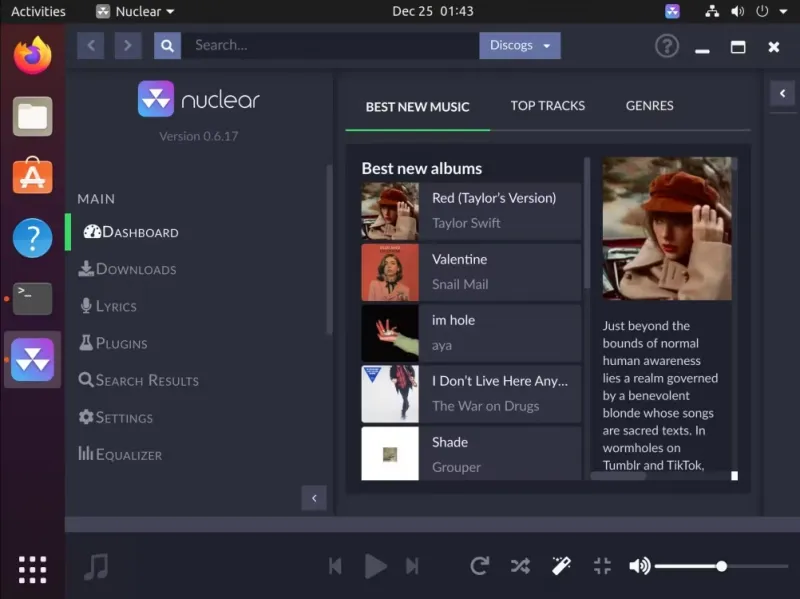Click the sidebar vertical scrollbar
The height and width of the screenshot is (599, 800).
[329, 249]
